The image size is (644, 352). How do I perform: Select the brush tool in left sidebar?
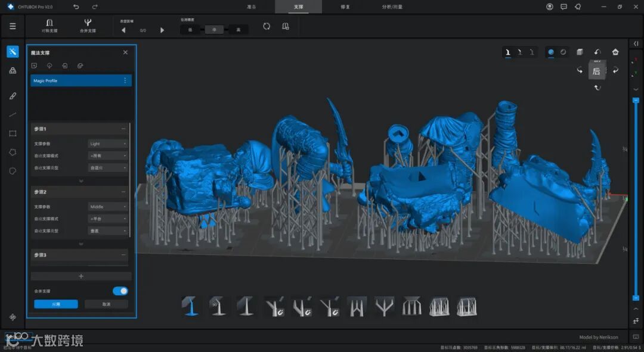click(x=13, y=95)
